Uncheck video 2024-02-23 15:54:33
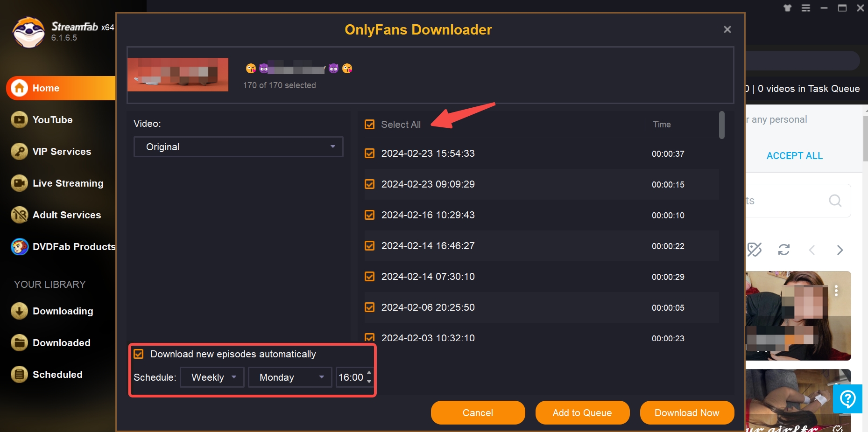Image resolution: width=868 pixels, height=432 pixels. click(369, 153)
